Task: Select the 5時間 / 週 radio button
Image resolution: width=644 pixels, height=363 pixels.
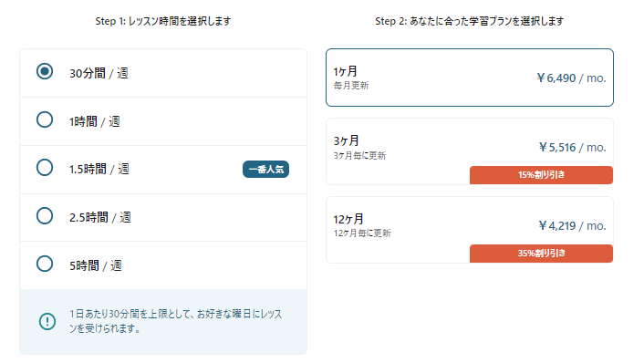Action: (45, 264)
